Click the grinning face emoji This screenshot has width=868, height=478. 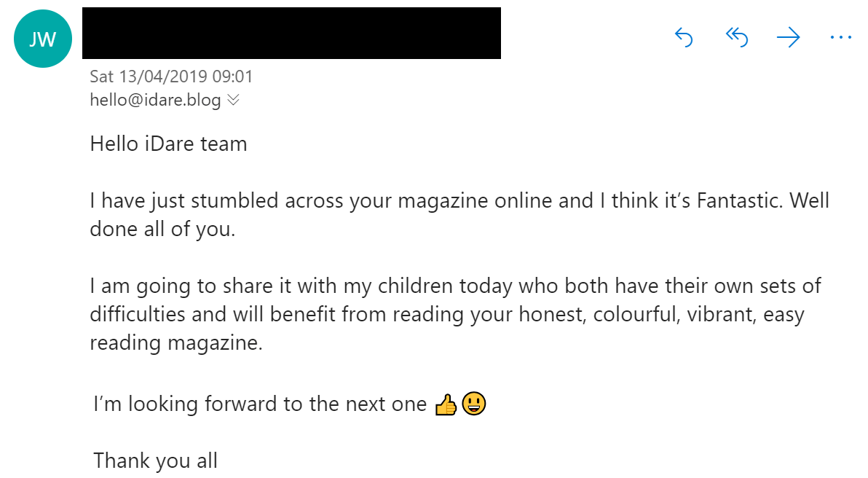(x=473, y=403)
